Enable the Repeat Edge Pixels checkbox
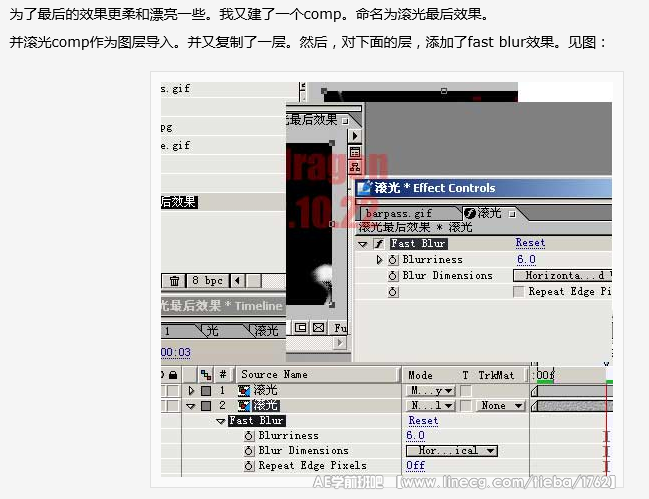Screen dimensions: 649x499 point(518,292)
